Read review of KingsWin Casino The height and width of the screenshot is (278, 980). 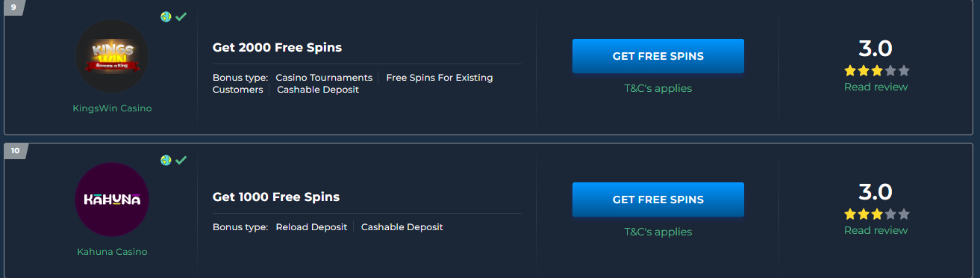coord(876,87)
